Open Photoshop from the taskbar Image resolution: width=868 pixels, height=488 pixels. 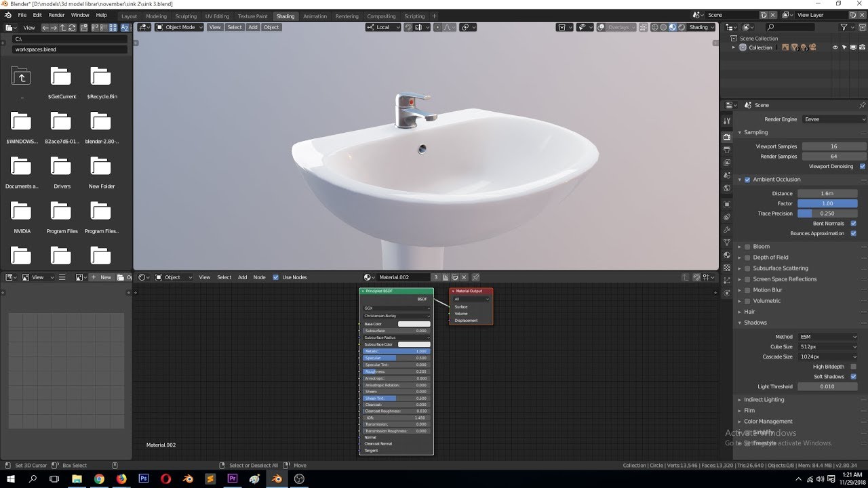pos(143,479)
